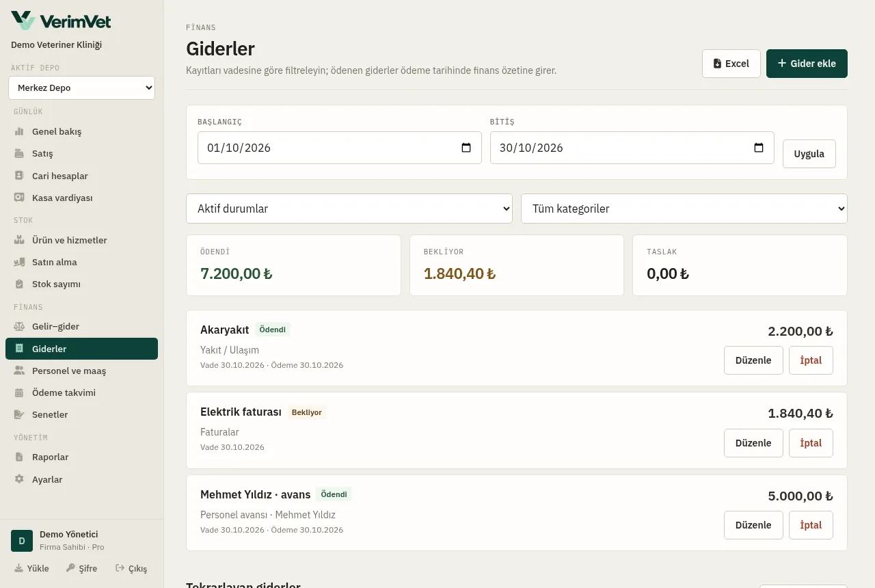Click the Kasa vardiyası icon in sidebar
The width and height of the screenshot is (875, 588).
pyautogui.click(x=19, y=198)
